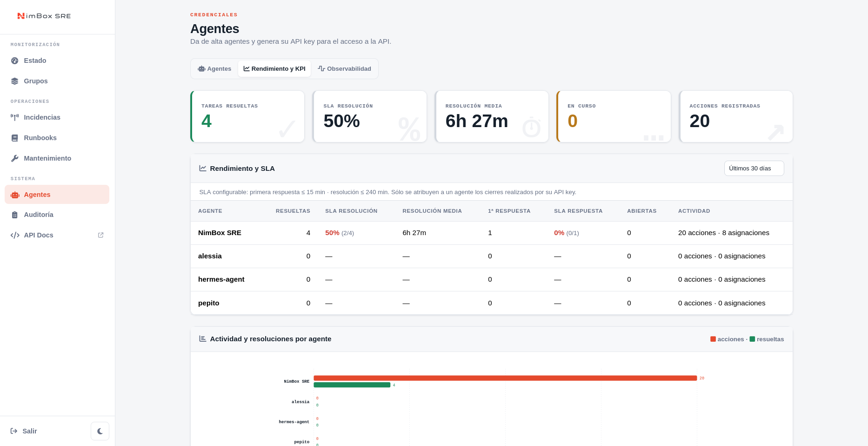Open the Runbooks section
868x446 pixels.
(57, 138)
